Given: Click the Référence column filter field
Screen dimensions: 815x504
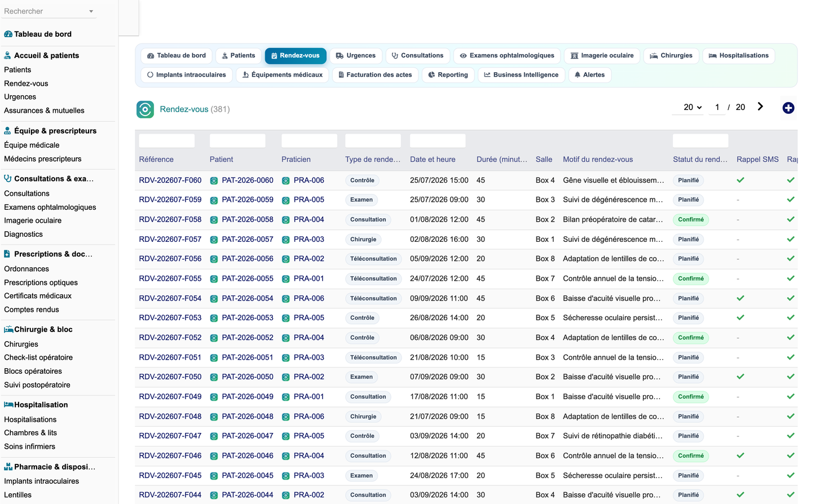Looking at the screenshot, I should point(167,141).
